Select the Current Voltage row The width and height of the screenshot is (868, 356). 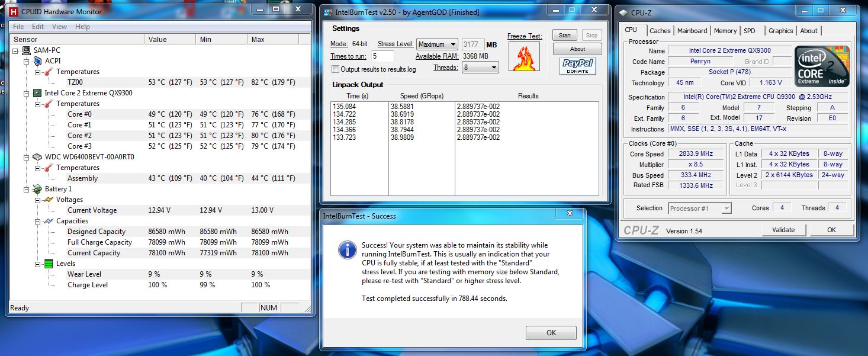click(160, 210)
